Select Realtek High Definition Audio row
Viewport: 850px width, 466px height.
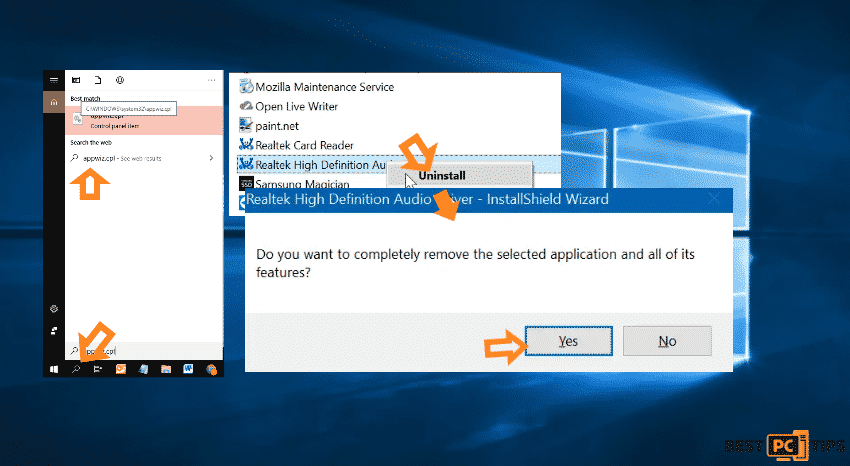[398, 164]
